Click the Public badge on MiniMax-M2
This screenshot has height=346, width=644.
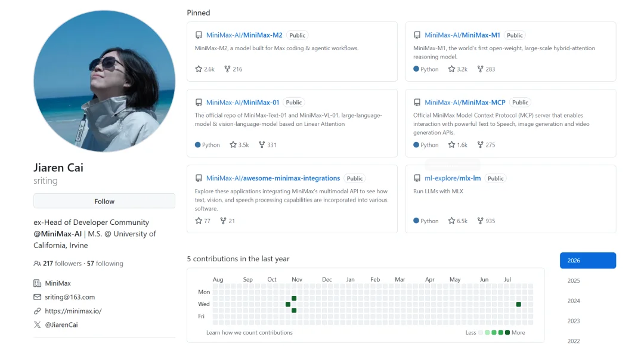click(298, 35)
